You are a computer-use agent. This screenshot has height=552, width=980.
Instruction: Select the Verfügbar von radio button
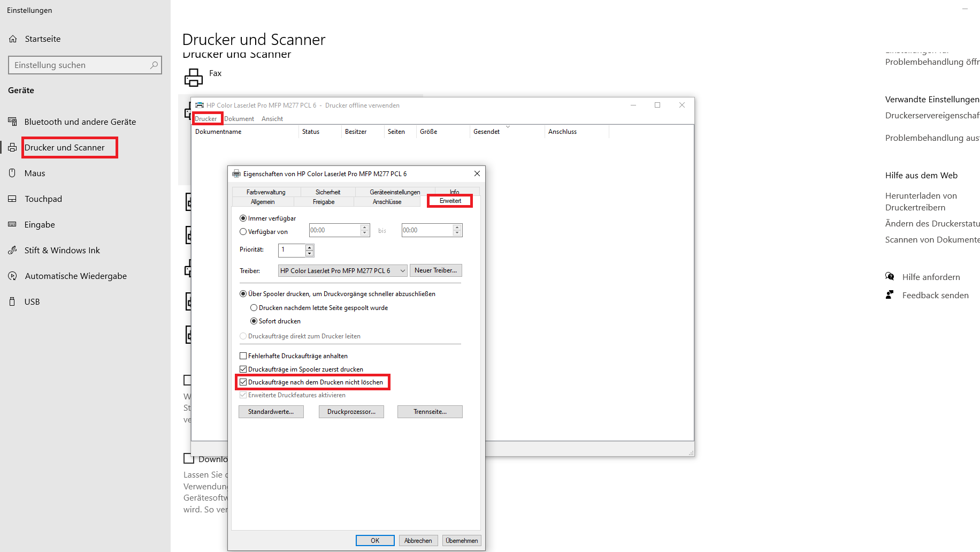[x=243, y=232]
